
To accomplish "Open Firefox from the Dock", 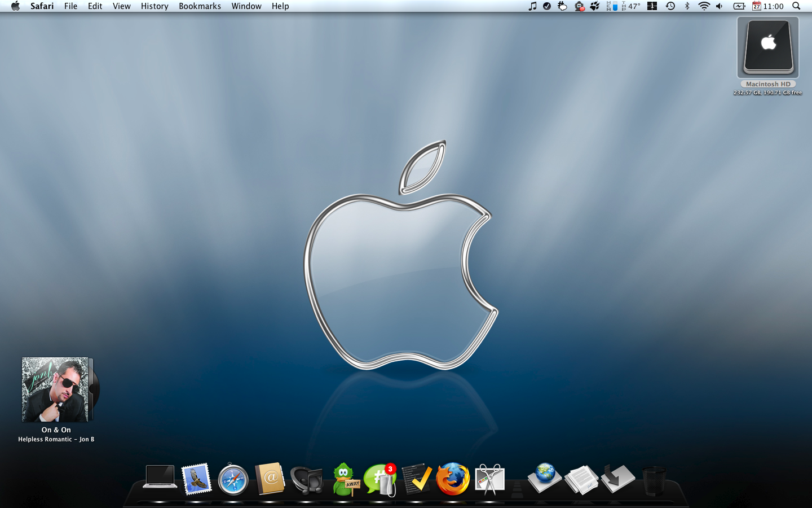I will pyautogui.click(x=453, y=479).
